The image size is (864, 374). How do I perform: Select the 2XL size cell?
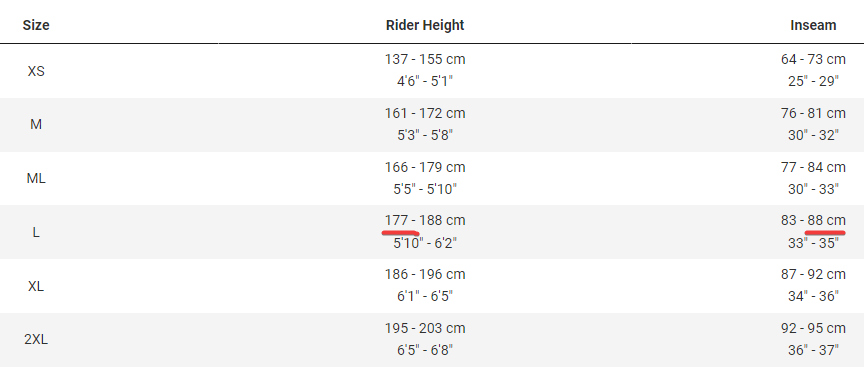point(36,340)
